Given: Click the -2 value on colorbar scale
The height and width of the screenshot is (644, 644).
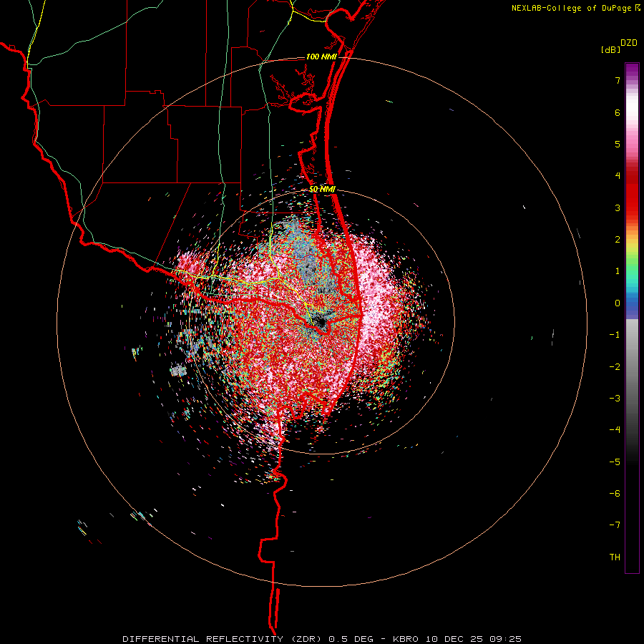Looking at the screenshot, I should click(615, 367).
